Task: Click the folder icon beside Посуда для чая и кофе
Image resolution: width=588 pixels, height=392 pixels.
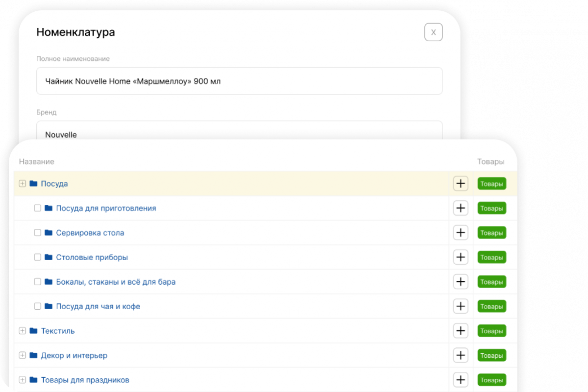Action: coord(49,306)
